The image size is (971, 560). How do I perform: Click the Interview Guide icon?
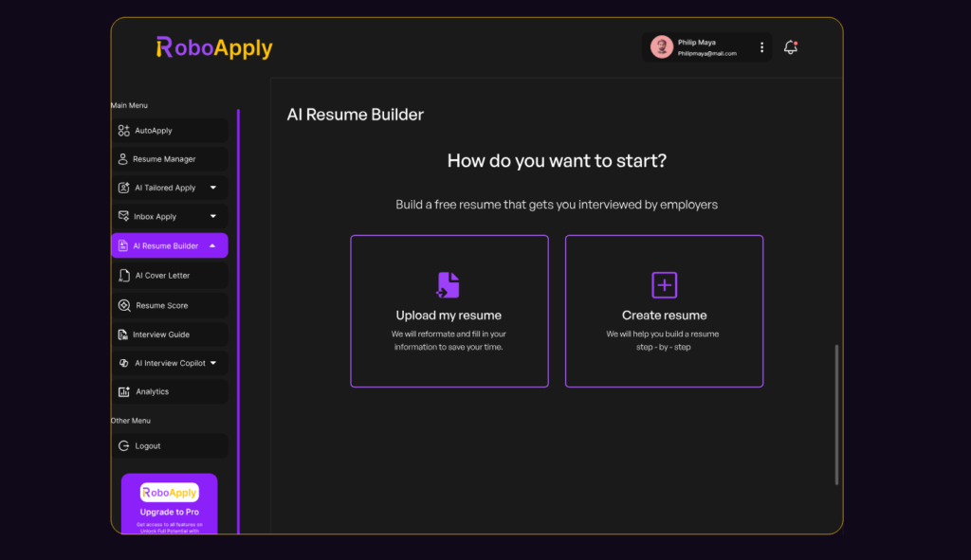[x=122, y=334]
